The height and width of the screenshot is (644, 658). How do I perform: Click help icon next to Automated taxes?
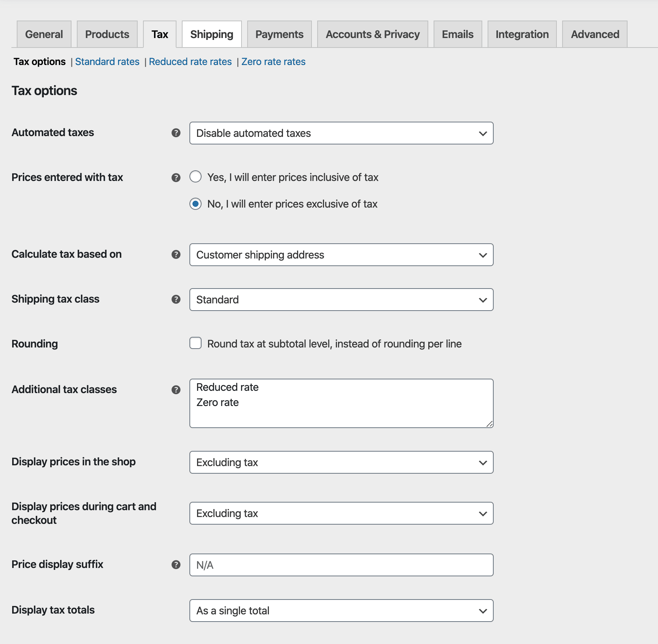pyautogui.click(x=176, y=133)
